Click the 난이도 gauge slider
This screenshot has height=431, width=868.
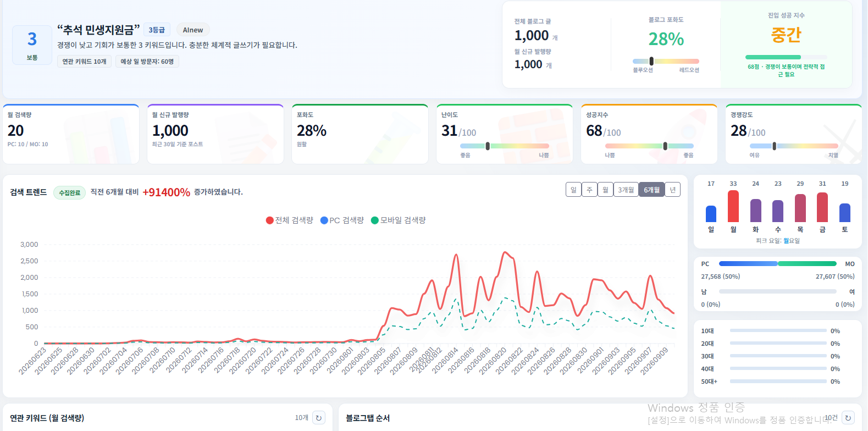504,146
